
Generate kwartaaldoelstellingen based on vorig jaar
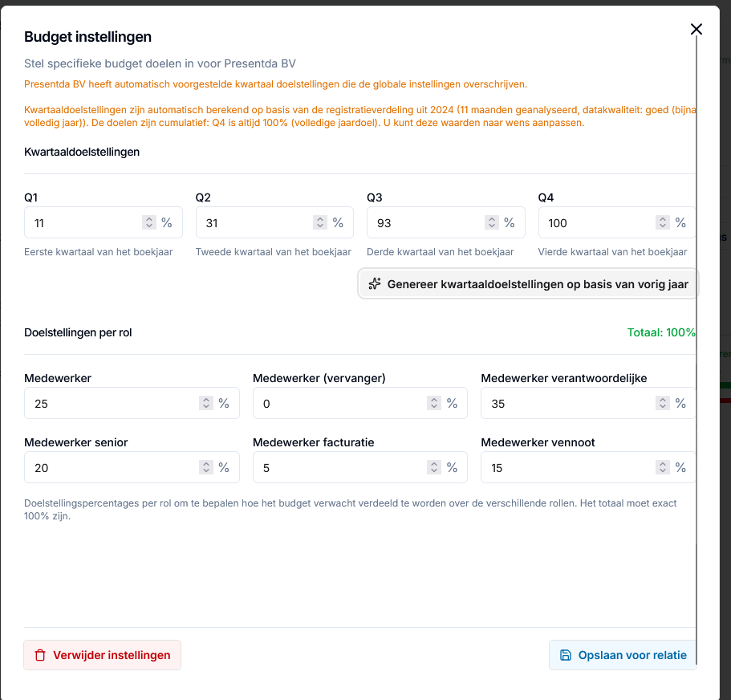tap(528, 283)
